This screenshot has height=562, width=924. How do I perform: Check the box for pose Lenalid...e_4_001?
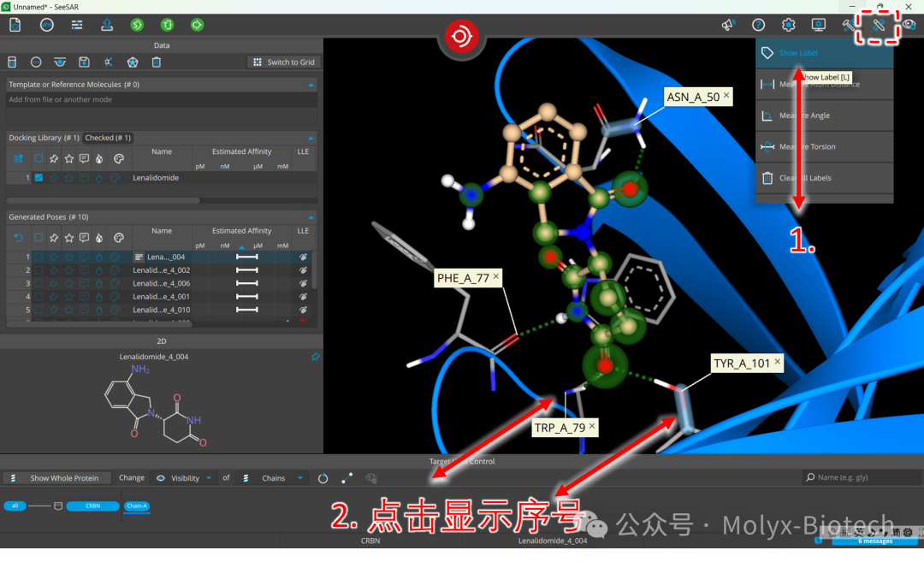(x=38, y=297)
